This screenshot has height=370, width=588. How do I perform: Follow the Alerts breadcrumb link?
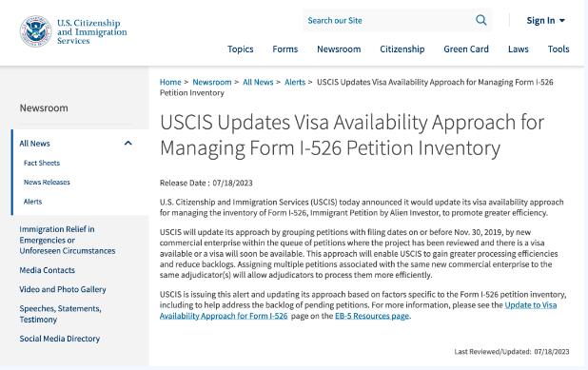(x=295, y=82)
